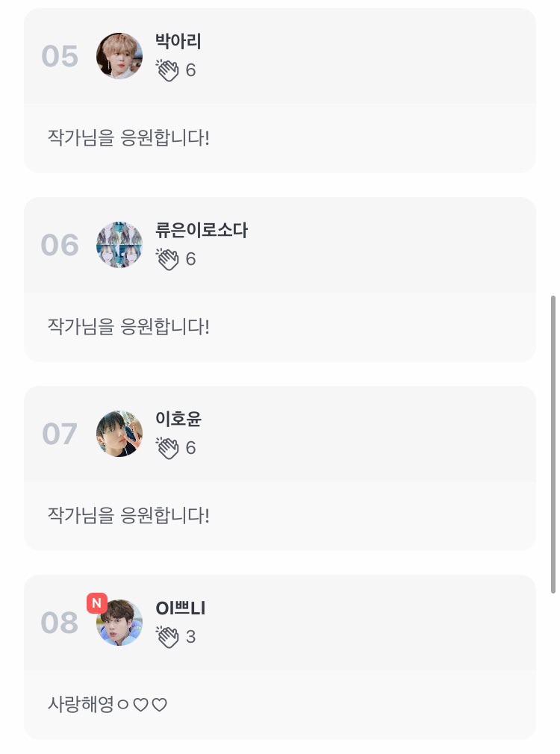Screen dimensions: 560x754
Task: Open username link 이호윤
Action: [x=178, y=420]
